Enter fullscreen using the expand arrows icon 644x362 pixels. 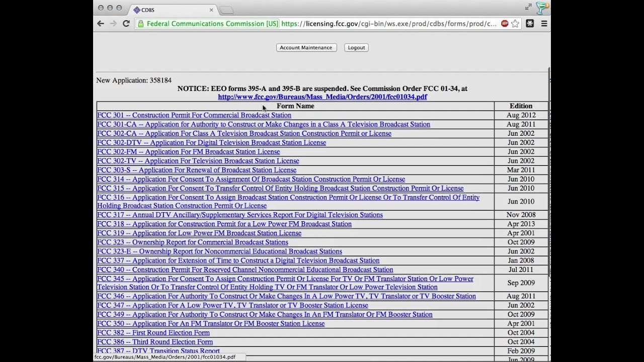pos(528,7)
